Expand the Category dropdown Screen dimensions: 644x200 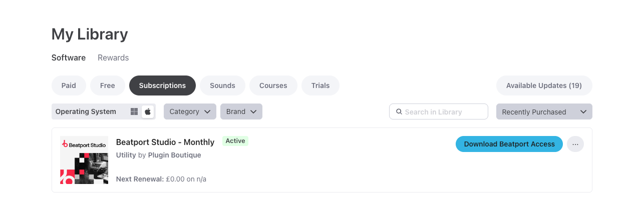pyautogui.click(x=190, y=111)
